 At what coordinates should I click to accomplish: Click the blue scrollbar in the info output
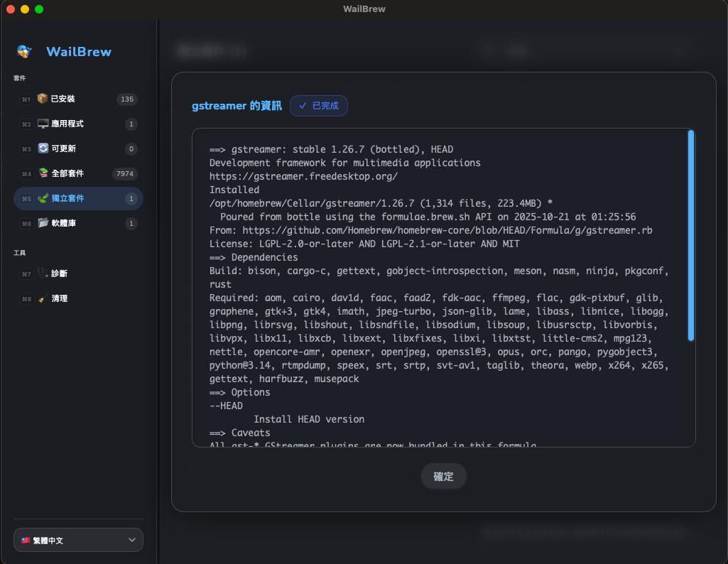[x=690, y=235]
